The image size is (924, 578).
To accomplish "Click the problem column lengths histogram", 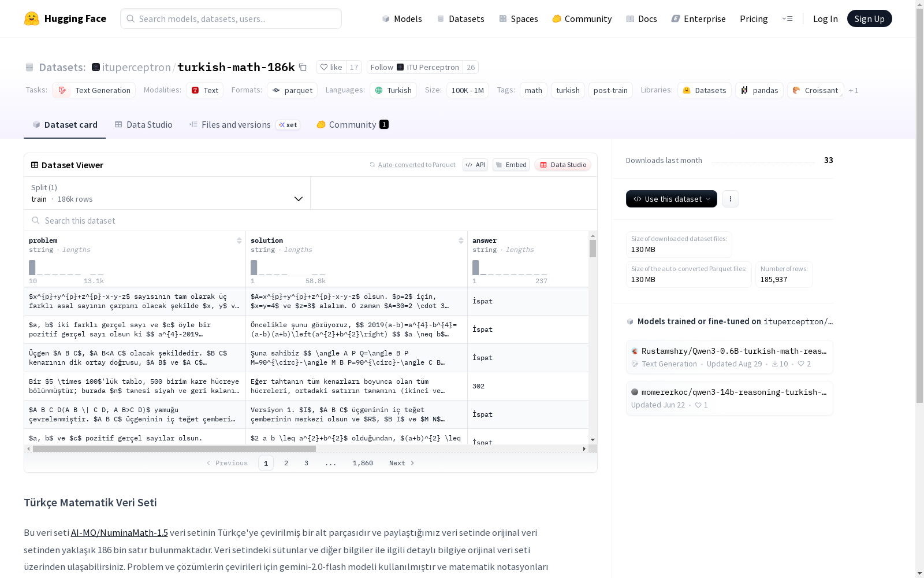I will click(66, 268).
